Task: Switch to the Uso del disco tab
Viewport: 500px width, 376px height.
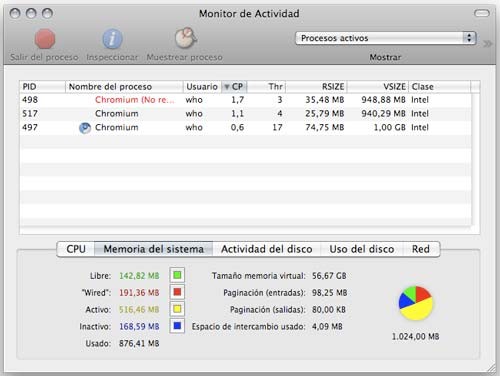Action: 362,249
